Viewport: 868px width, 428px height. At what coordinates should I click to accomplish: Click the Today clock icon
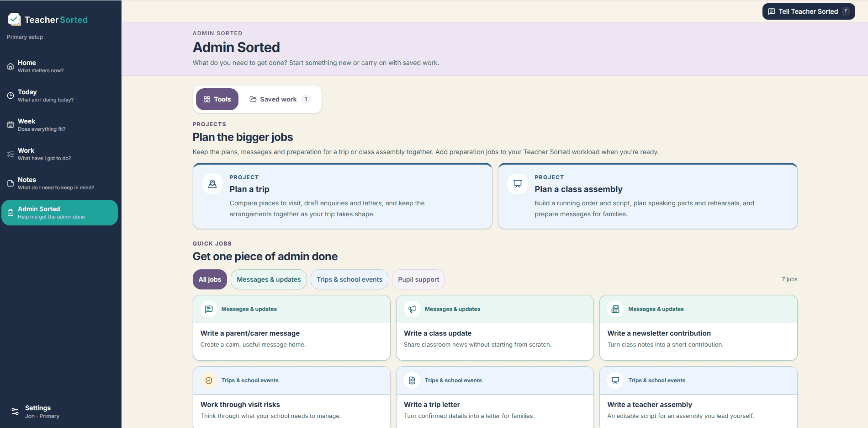click(11, 96)
